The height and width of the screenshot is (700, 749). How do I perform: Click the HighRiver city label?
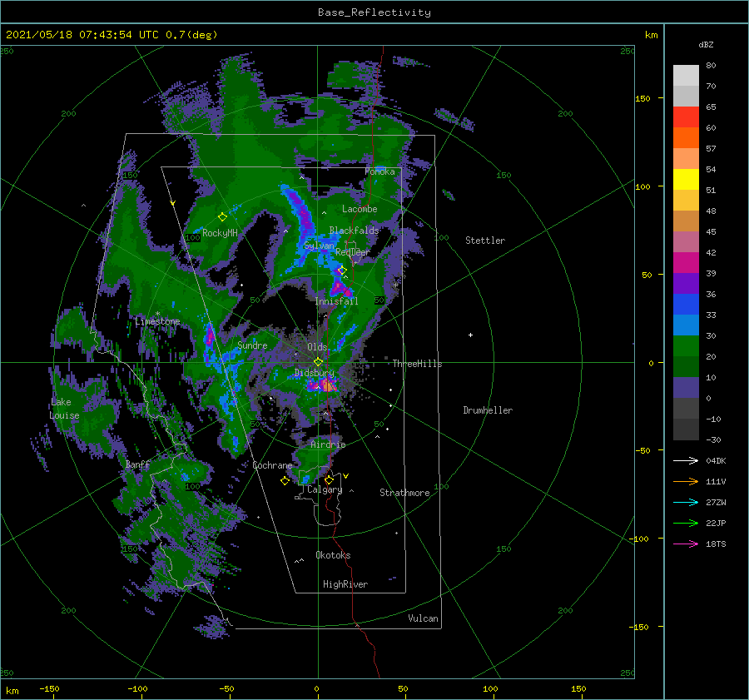(345, 584)
